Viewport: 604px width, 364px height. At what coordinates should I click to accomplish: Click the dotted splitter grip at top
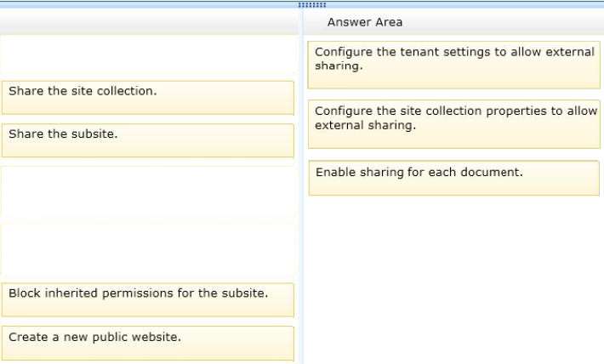click(312, 5)
